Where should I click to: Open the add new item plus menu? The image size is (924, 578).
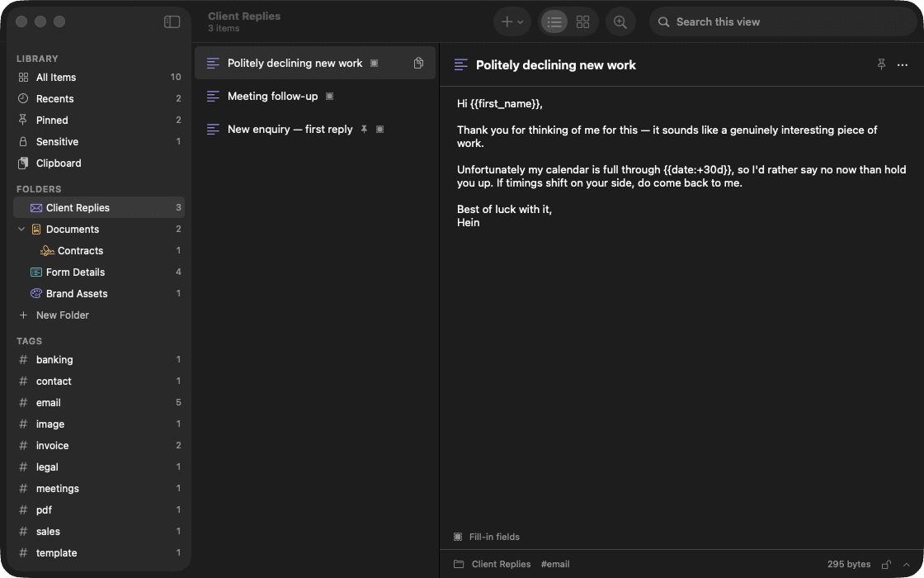pyautogui.click(x=511, y=21)
